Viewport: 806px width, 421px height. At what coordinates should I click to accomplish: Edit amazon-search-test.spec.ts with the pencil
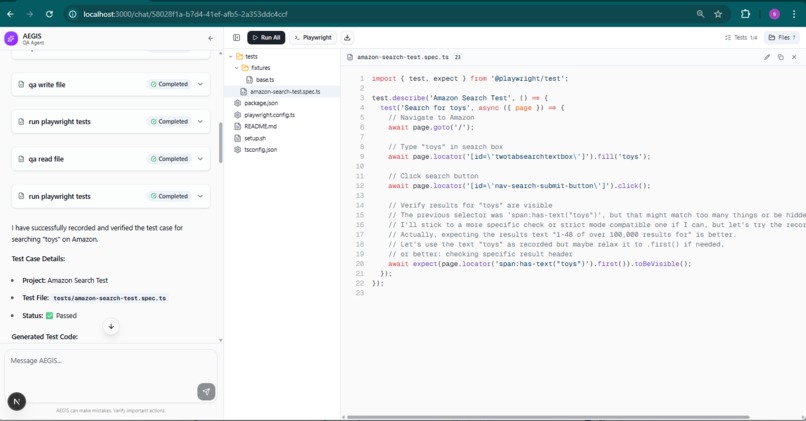pyautogui.click(x=766, y=57)
